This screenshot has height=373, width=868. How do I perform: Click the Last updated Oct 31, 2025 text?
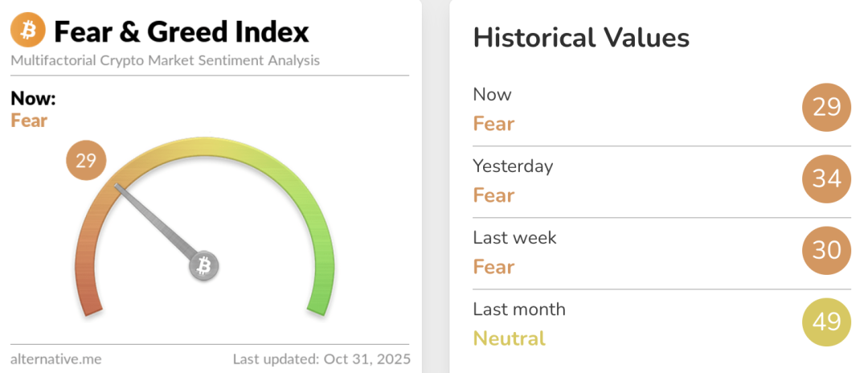click(x=321, y=359)
